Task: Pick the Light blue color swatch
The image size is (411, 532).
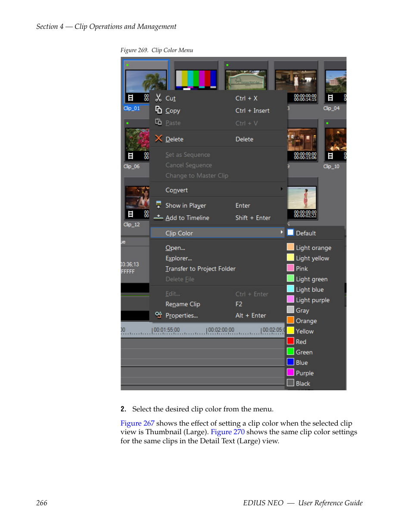Action: 290,289
